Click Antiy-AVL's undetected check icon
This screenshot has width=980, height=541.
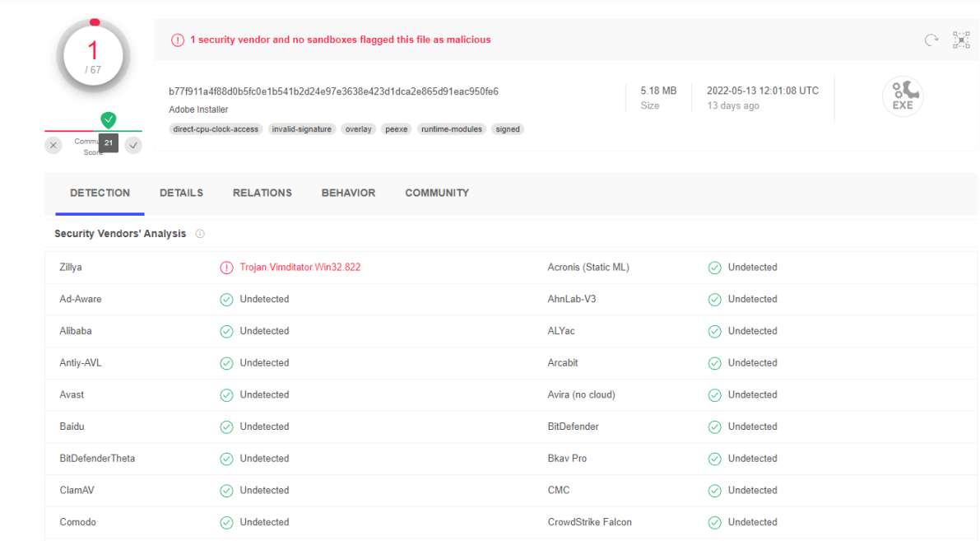point(226,363)
